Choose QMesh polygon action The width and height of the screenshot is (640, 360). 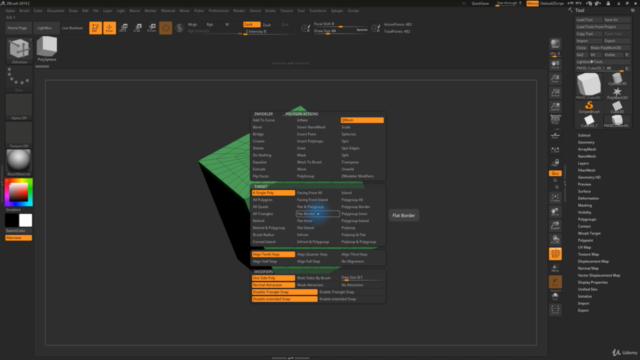click(x=362, y=120)
